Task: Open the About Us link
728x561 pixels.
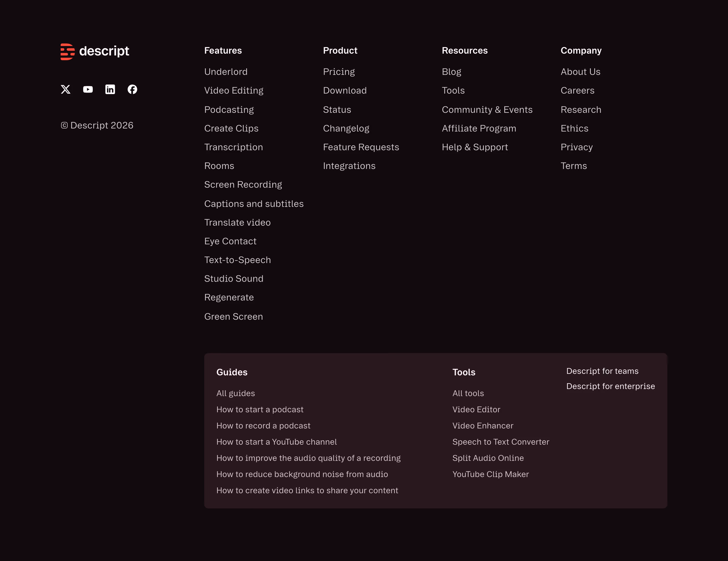Action: click(x=581, y=72)
